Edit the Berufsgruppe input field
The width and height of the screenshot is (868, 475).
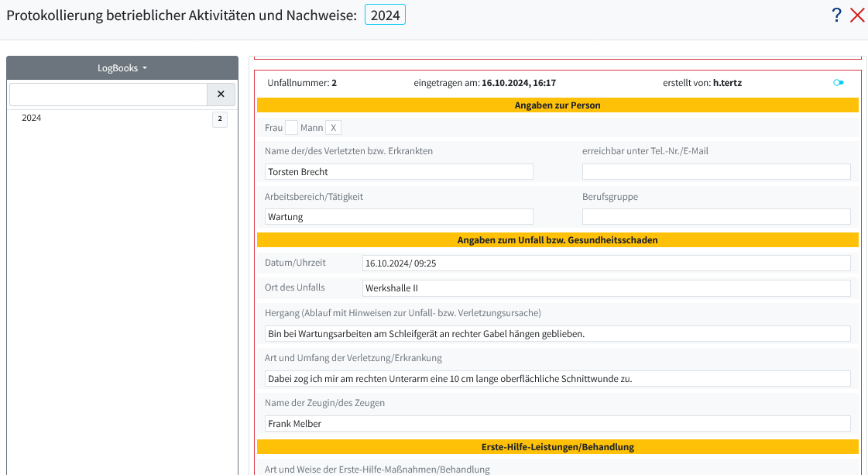pyautogui.click(x=715, y=216)
